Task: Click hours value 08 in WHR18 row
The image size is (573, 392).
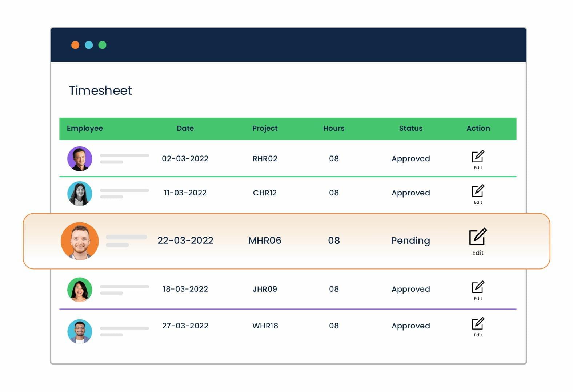Action: click(334, 326)
